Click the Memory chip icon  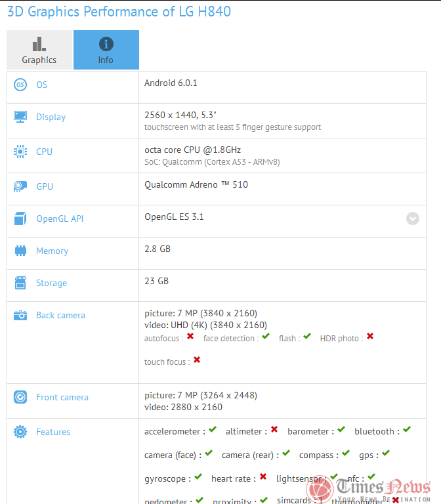tap(20, 251)
